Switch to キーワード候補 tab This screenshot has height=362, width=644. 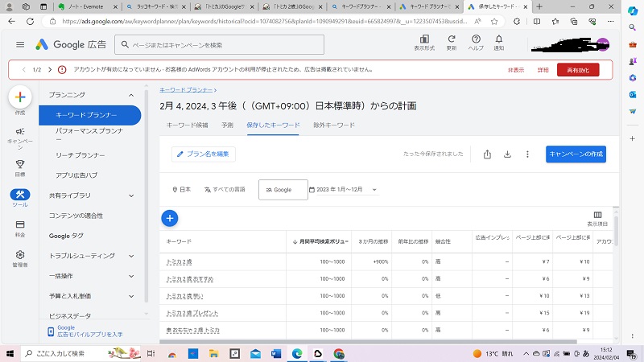pos(187,125)
